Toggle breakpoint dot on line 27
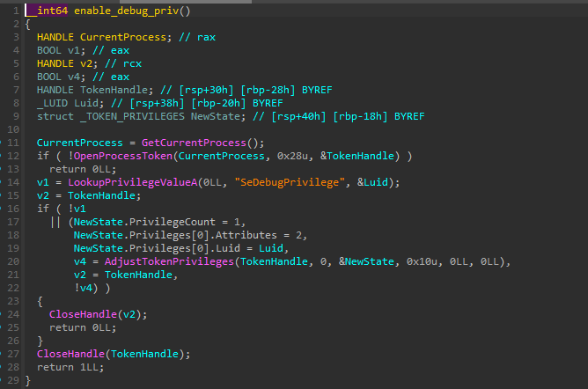This screenshot has width=588, height=389. tap(6, 354)
